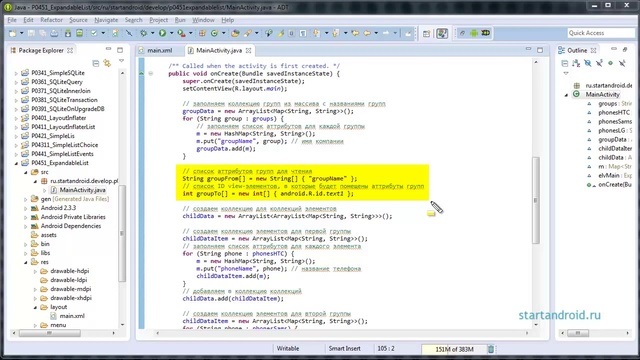
Task: Run the garbage collector trash icon
Action: [491, 349]
